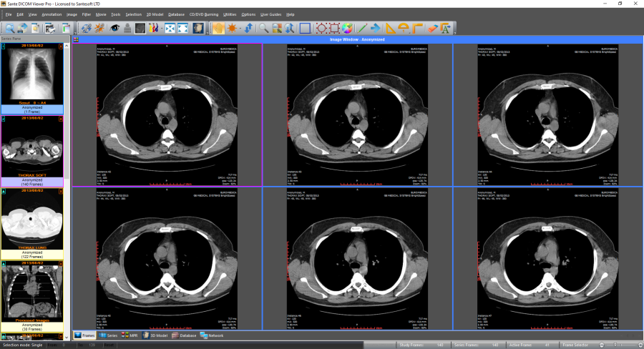The height and width of the screenshot is (349, 644).
Task: Open the Annotation menu
Action: pyautogui.click(x=52, y=14)
